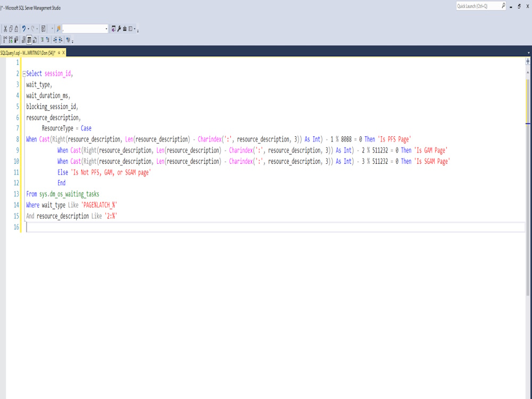Viewport: 532px width, 399px height.
Task: Click the Increase Indent icon
Action: pyautogui.click(x=61, y=40)
